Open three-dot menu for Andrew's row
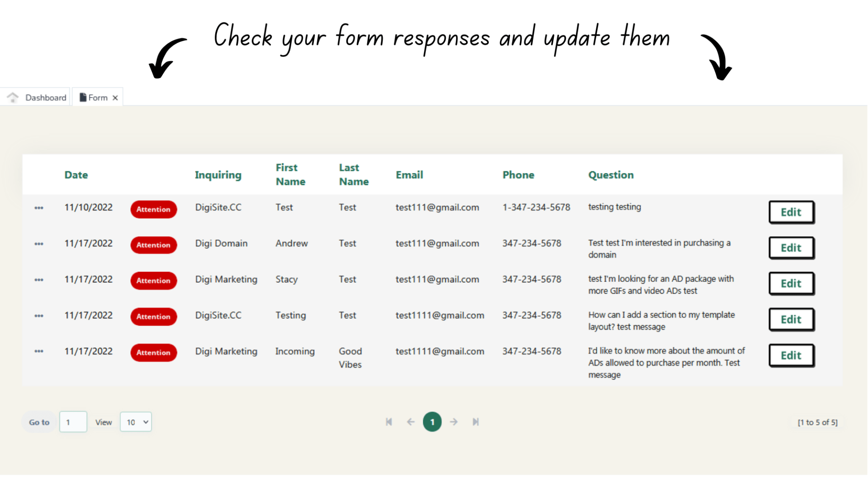This screenshot has height=477, width=868. coord(39,244)
